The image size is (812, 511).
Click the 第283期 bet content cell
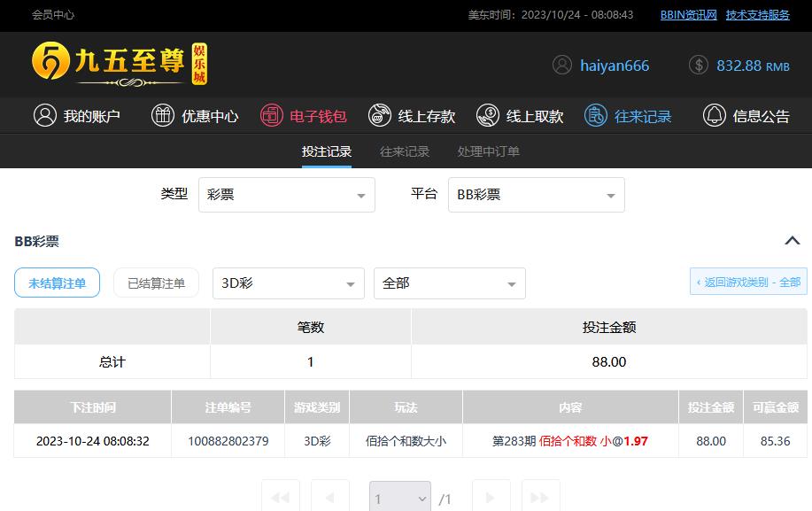pyautogui.click(x=570, y=441)
